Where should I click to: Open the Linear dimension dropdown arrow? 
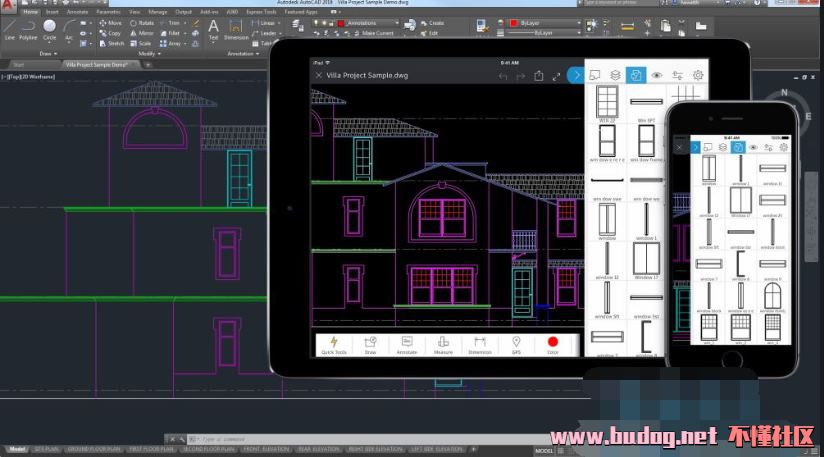point(278,23)
